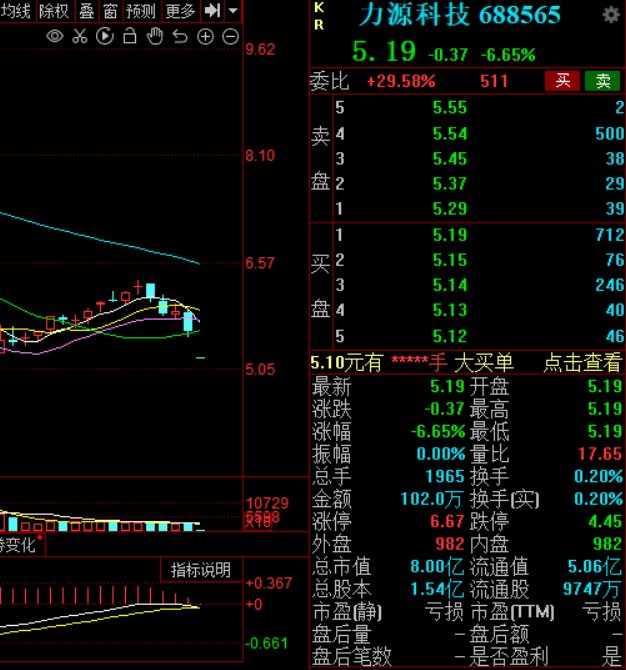Select sell level 3 price 5.45
Viewport: 626px width, 670px height.
[450, 159]
